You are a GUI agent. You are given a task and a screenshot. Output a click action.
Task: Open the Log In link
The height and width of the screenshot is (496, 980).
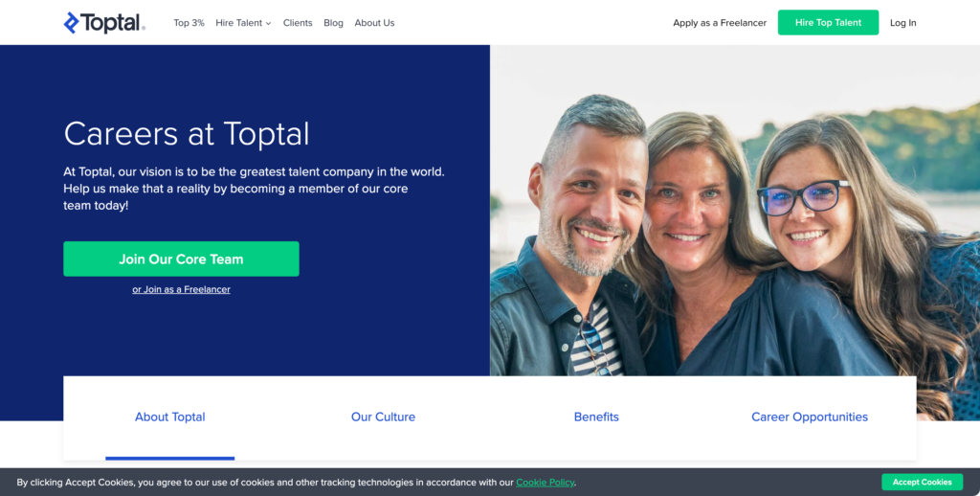coord(903,23)
